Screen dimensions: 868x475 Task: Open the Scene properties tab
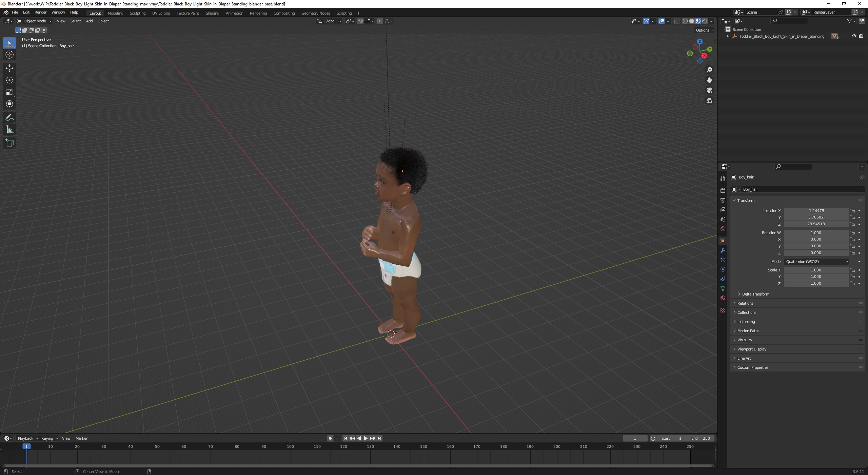coord(723,219)
